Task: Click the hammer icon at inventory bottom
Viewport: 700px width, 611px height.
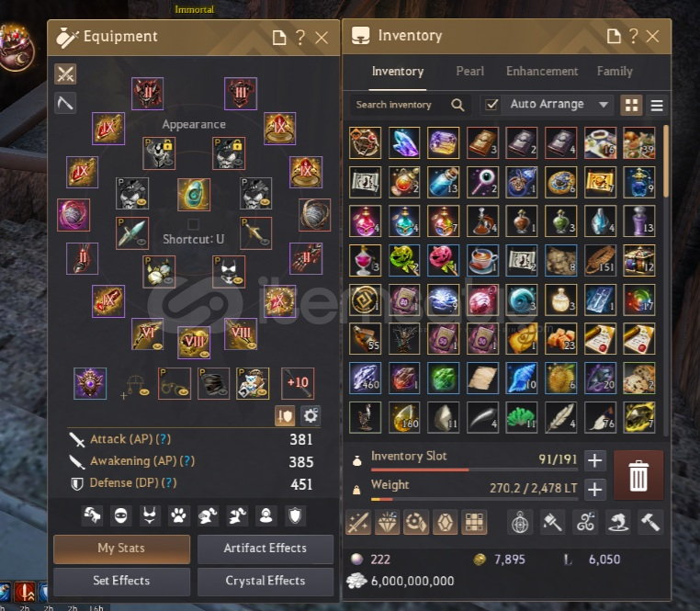Action: (650, 522)
